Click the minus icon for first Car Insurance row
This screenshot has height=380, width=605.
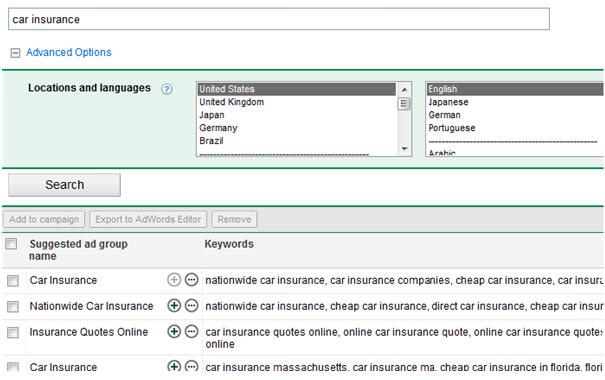click(x=191, y=279)
